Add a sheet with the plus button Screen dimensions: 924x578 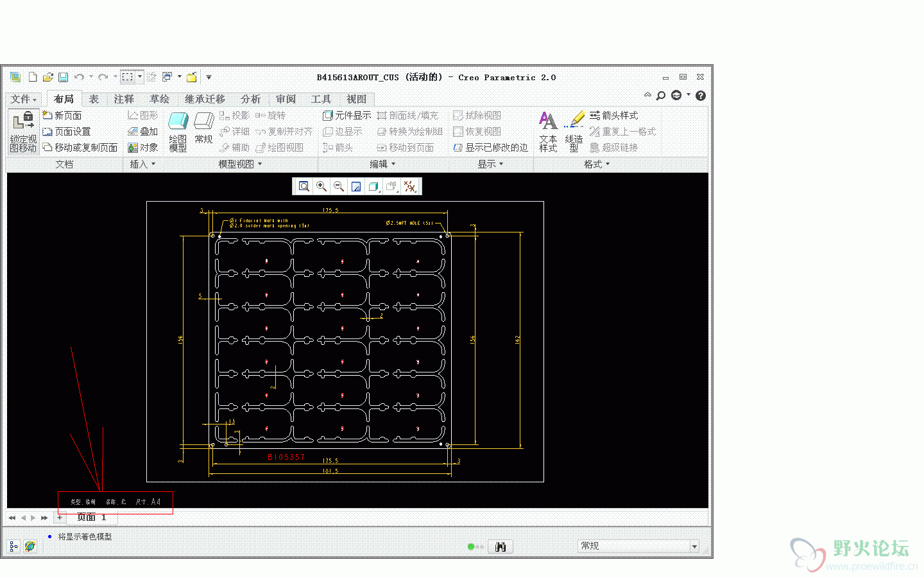(60, 517)
